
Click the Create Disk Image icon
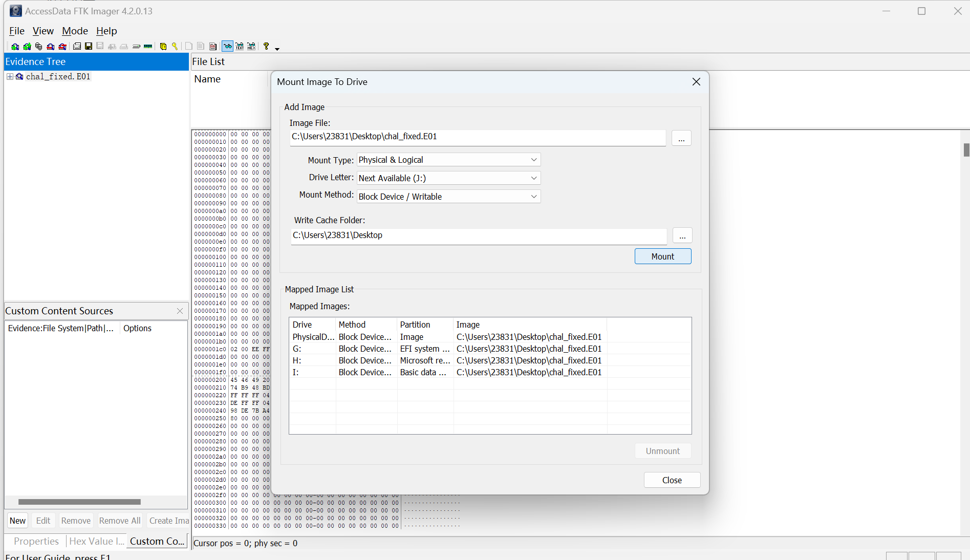pyautogui.click(x=77, y=47)
